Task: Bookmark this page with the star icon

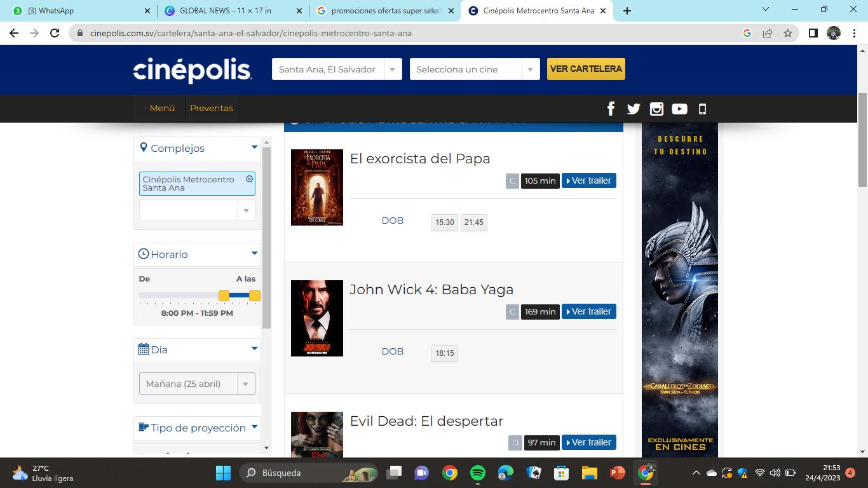Action: click(x=788, y=33)
